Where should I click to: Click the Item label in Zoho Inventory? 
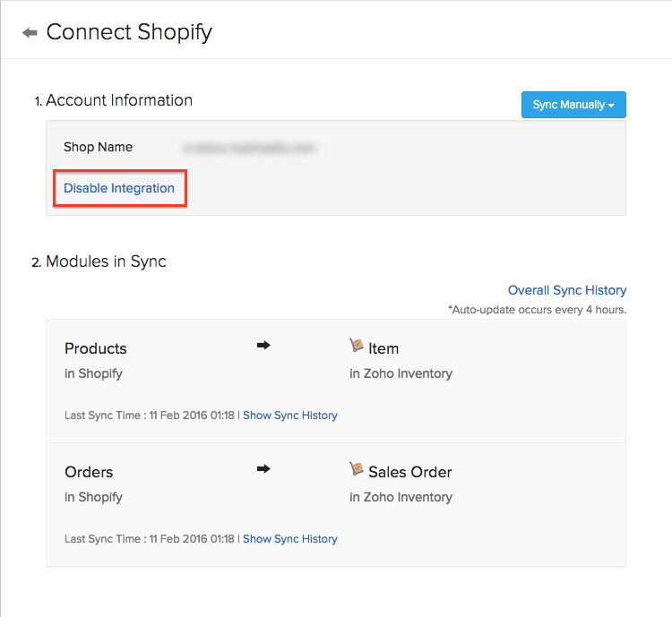point(383,348)
